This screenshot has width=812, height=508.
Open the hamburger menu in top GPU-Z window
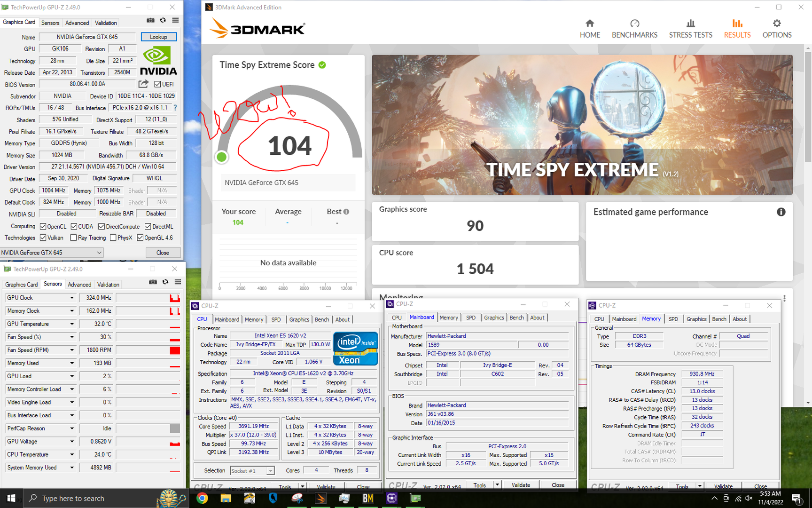point(175,20)
